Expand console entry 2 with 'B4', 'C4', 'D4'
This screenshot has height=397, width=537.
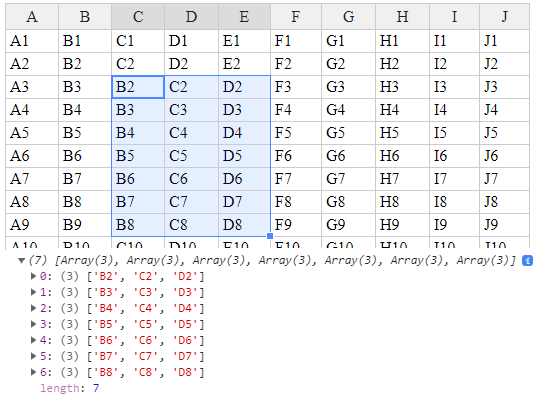click(x=34, y=308)
